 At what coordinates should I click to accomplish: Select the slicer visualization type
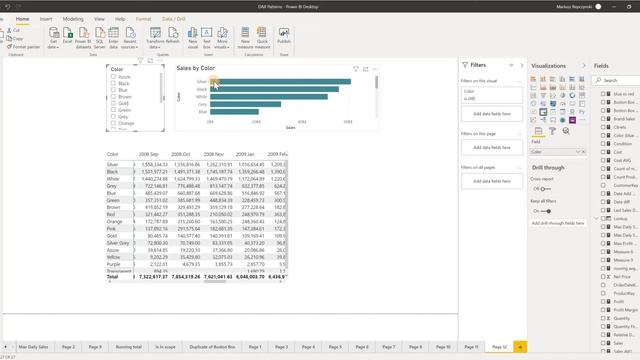[543, 112]
